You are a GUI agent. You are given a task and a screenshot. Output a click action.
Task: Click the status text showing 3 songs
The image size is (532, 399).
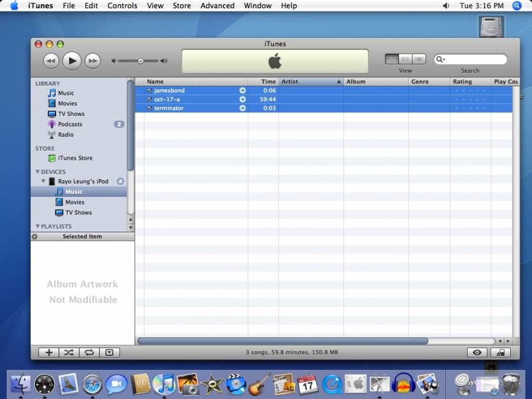(x=292, y=352)
